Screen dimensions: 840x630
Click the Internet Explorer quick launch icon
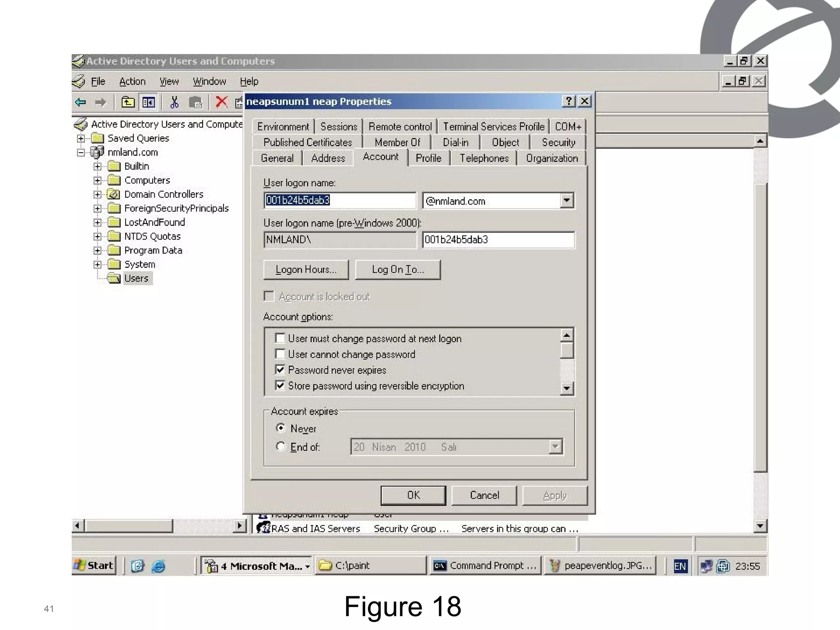(x=158, y=566)
